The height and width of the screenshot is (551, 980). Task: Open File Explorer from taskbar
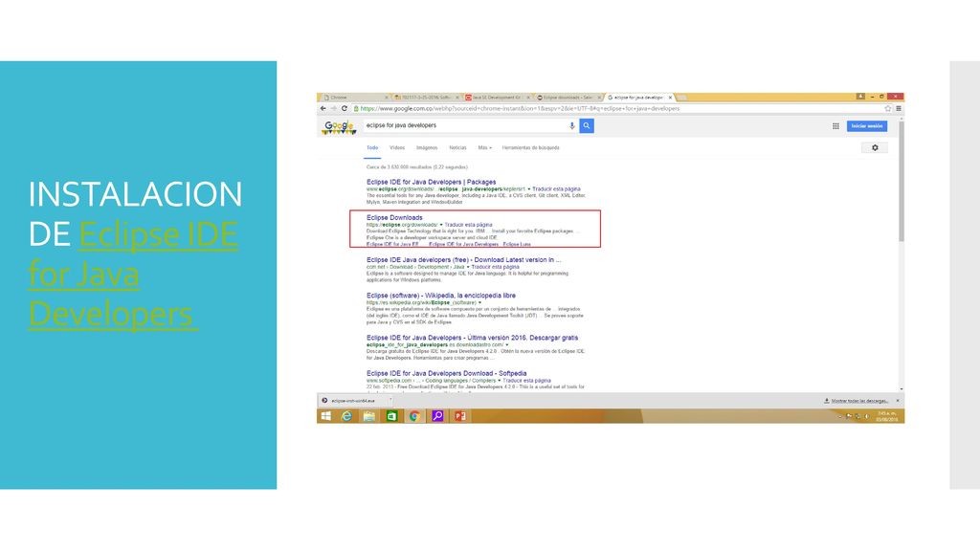pyautogui.click(x=368, y=416)
